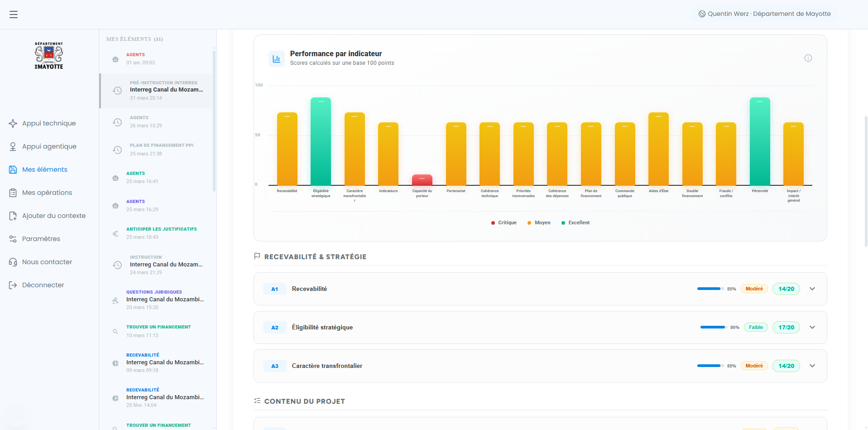The height and width of the screenshot is (430, 868).
Task: Click the Mes éléments list scrollbar
Action: tap(214, 121)
